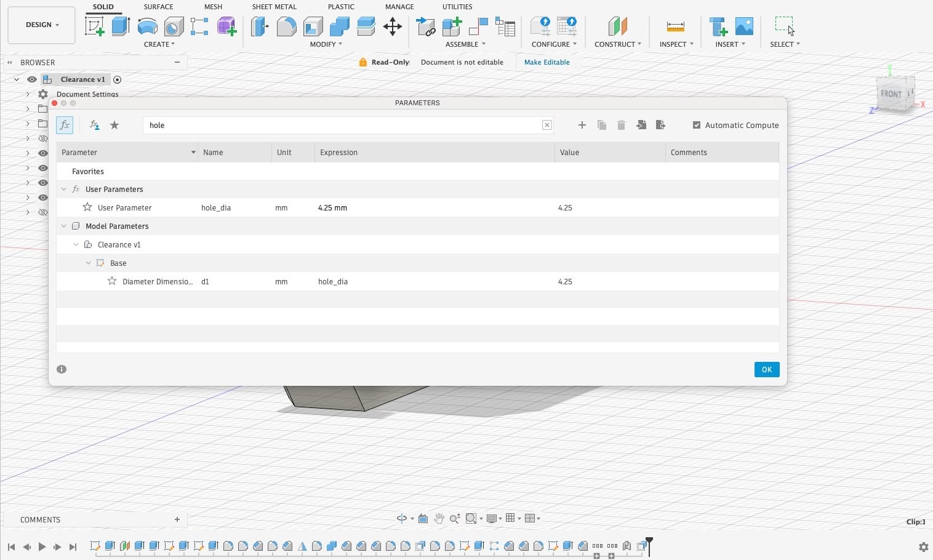933x560 pixels.
Task: Select the Joint tool
Action: tap(479, 26)
